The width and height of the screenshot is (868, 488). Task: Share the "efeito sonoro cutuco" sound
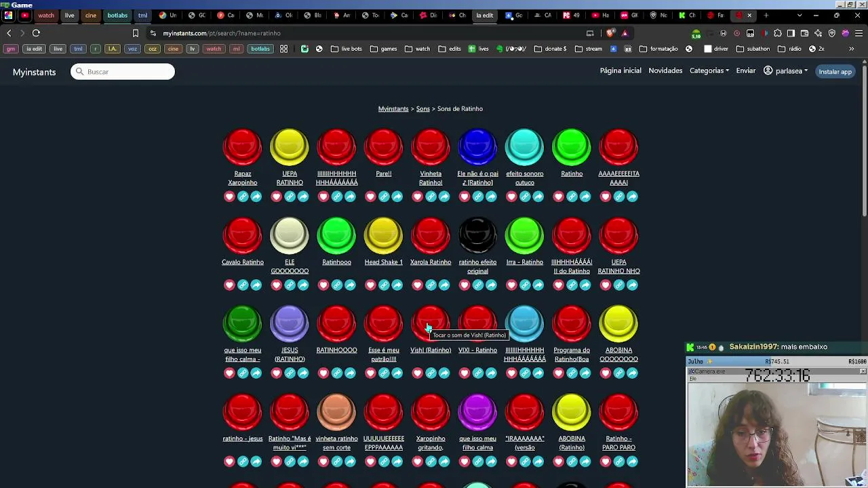pyautogui.click(x=538, y=197)
